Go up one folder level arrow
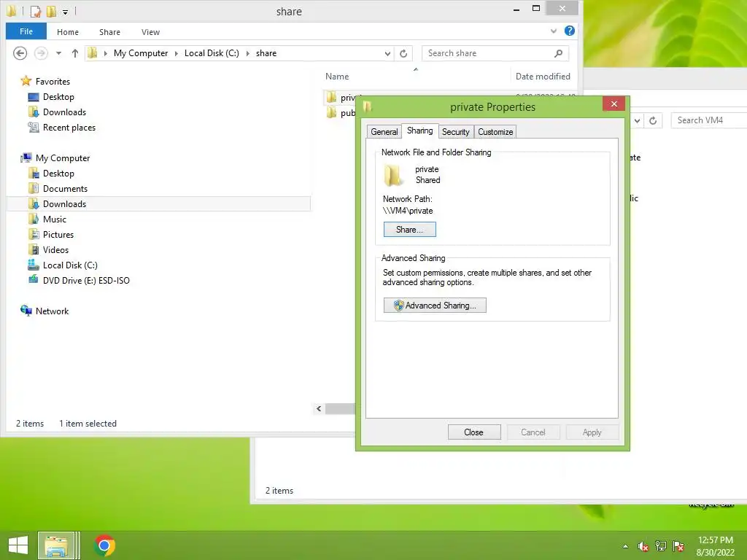 click(x=75, y=53)
